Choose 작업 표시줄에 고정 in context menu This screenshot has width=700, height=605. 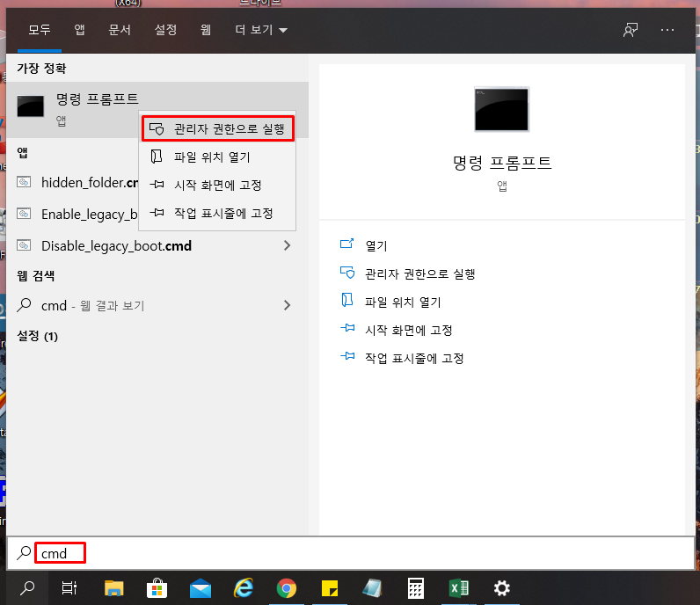[x=218, y=213]
